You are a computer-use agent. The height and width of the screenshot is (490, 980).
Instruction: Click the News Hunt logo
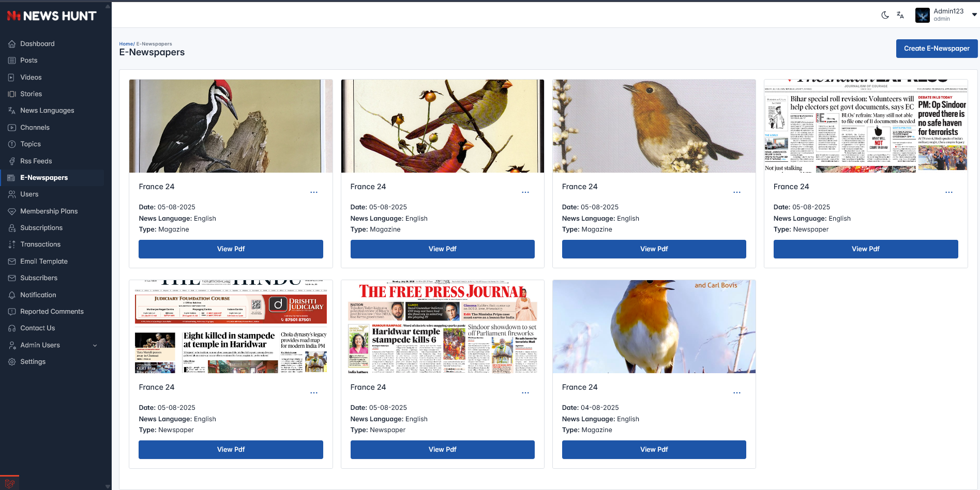pos(52,16)
